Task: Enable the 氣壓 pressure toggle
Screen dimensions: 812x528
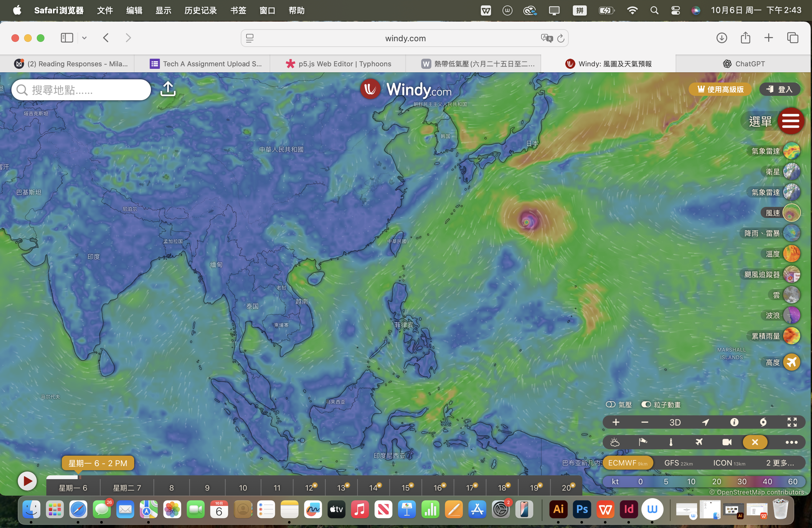Action: [610, 405]
